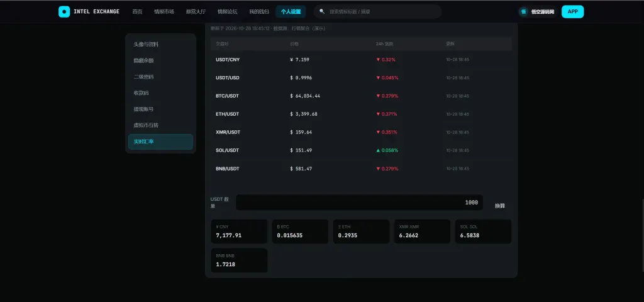Screen dimensions: 644x302
Task: Click the user avatar badge
Action: (523, 11)
